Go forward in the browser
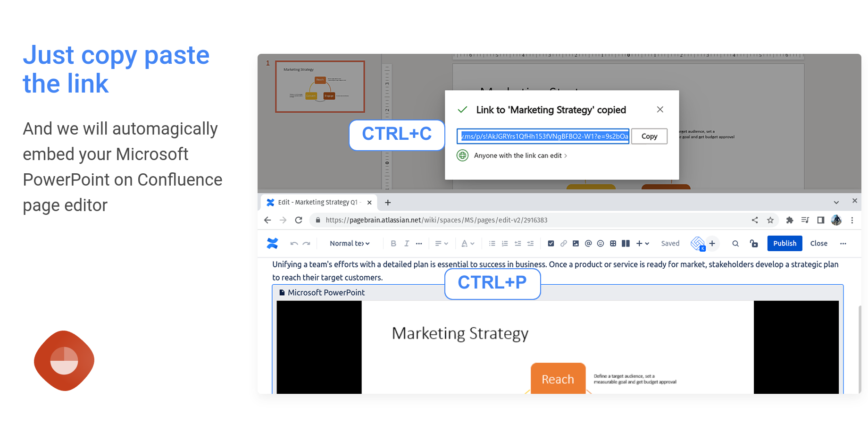The image size is (868, 425). tap(283, 220)
